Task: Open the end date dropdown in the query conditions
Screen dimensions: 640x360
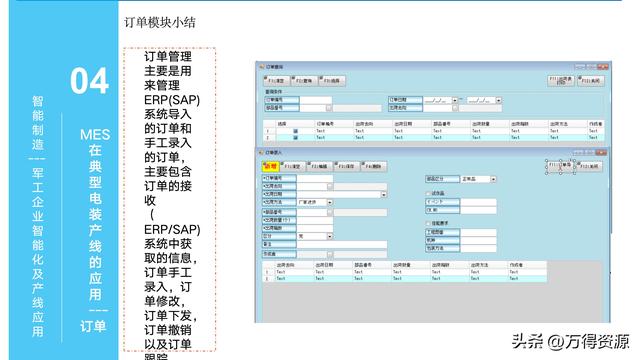Action: [498, 100]
